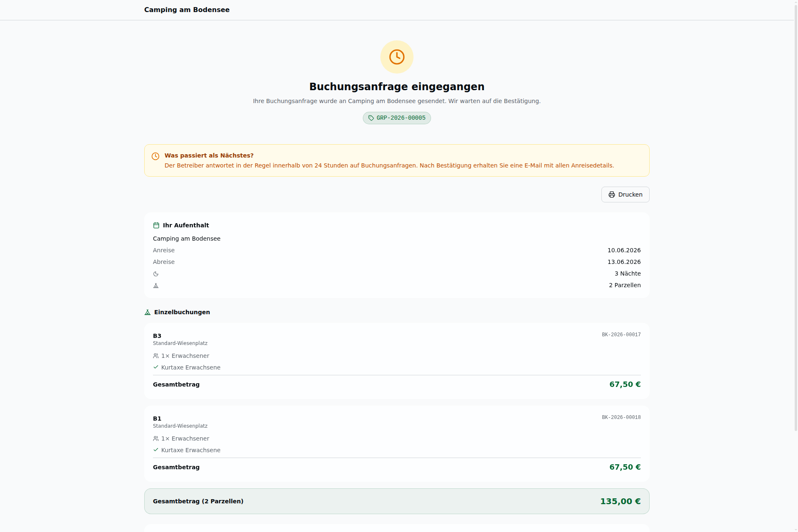Click the clock icon beside Was passiert als Nächstes
798x532 pixels.
coord(155,156)
